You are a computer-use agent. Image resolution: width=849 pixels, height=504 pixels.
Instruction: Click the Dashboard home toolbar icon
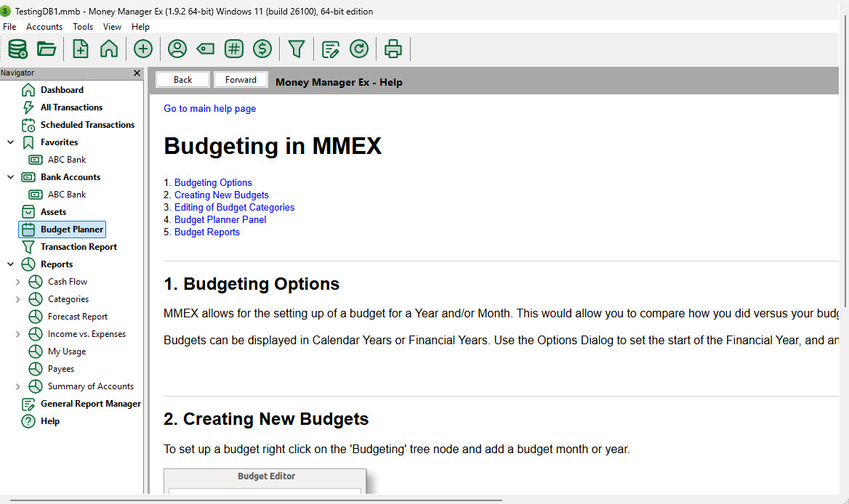pos(109,49)
